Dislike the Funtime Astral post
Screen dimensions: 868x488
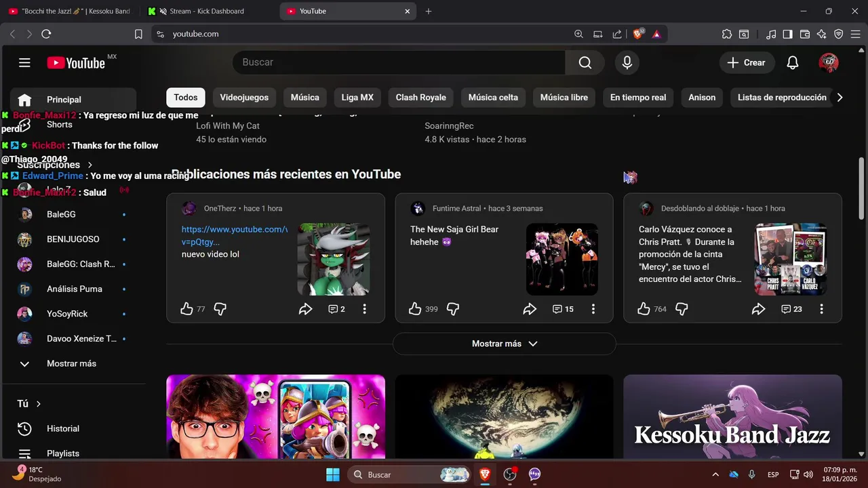(453, 309)
